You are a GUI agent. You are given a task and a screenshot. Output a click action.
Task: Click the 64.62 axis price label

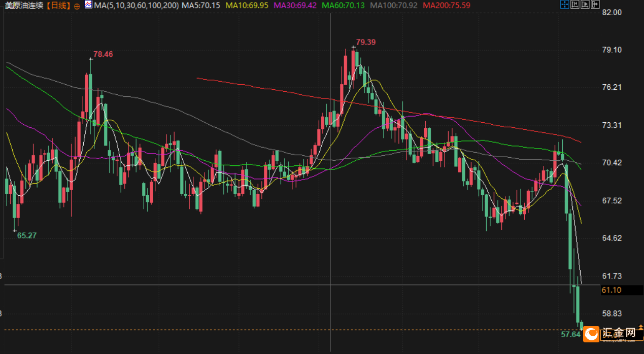[x=612, y=238]
